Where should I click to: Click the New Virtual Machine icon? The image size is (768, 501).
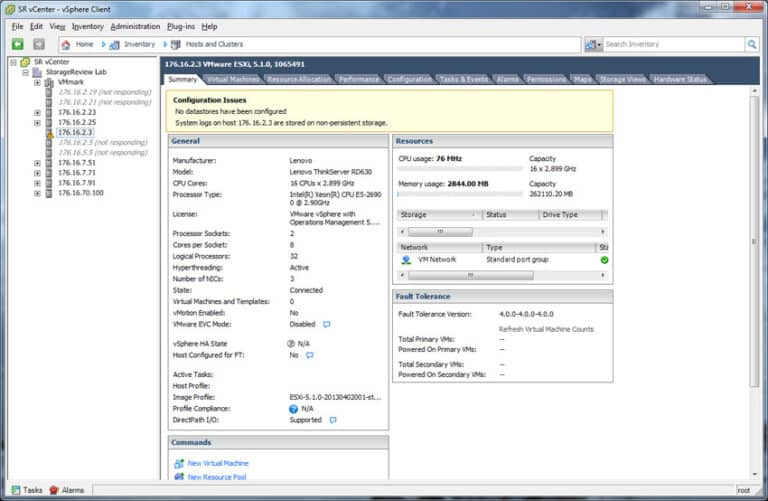179,463
